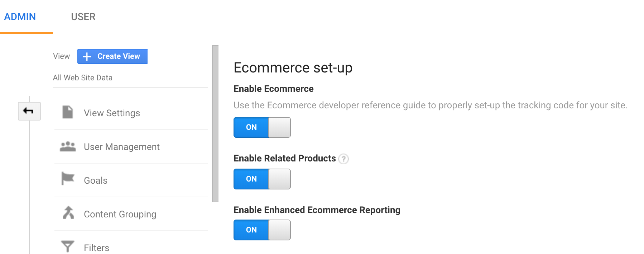The height and width of the screenshot is (254, 644).
Task: Click the View Settings document icon
Action: point(68,112)
